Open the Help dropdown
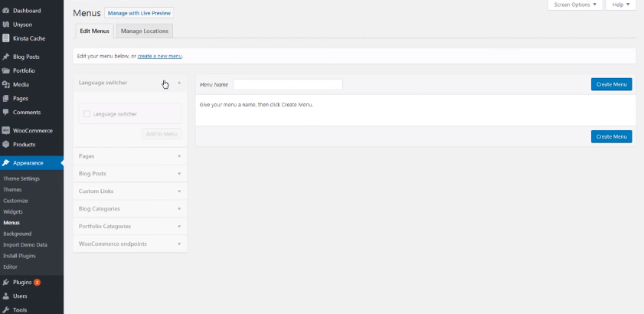 pyautogui.click(x=620, y=5)
